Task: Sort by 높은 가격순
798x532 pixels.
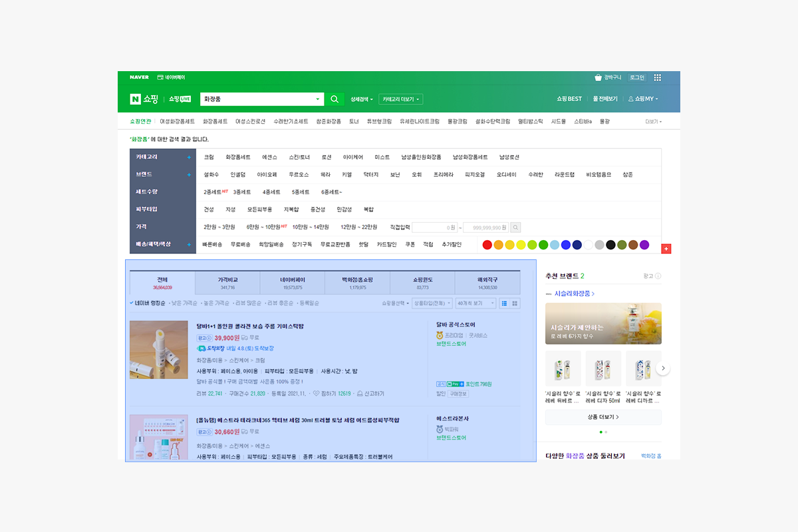Action: click(215, 303)
